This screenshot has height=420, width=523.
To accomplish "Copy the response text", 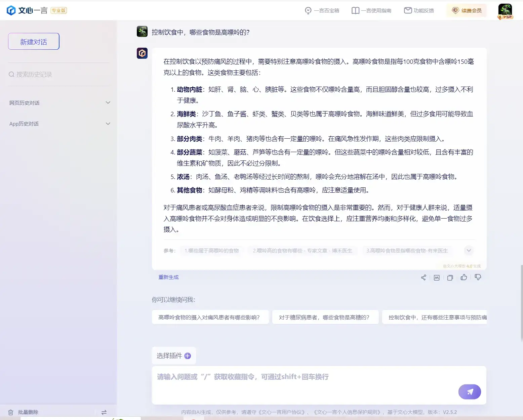I will [x=450, y=277].
